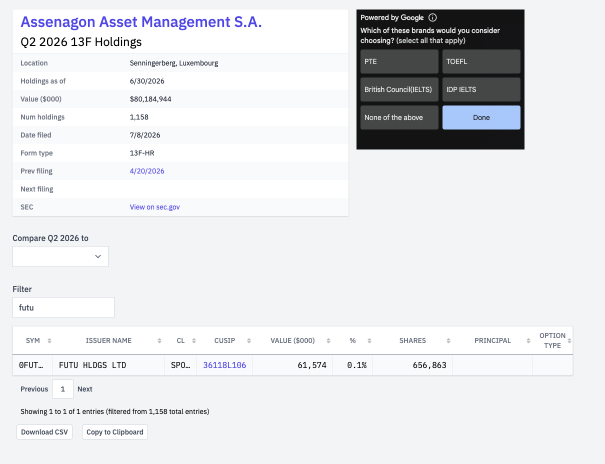605x464 pixels.
Task: Choose IDP IELTS survey option
Action: [x=481, y=89]
